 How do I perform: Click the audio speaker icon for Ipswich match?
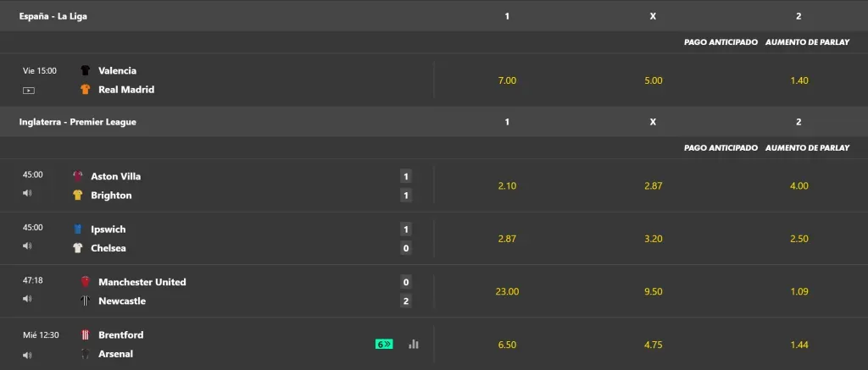coord(27,246)
